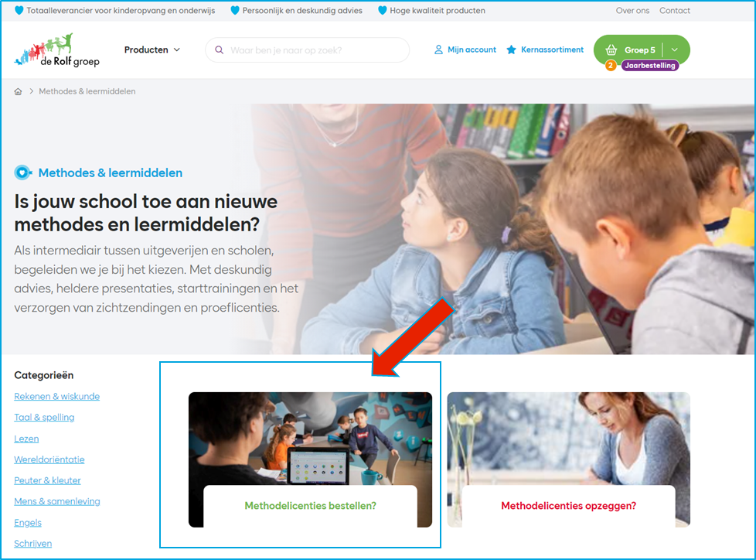Click the classroom photo on the bestellen card
756x560 pixels.
click(x=311, y=439)
